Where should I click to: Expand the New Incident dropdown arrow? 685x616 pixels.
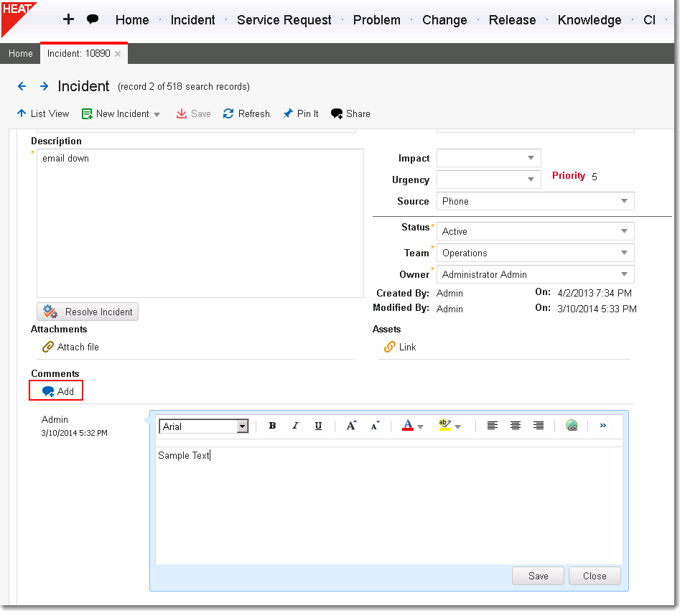click(x=157, y=114)
